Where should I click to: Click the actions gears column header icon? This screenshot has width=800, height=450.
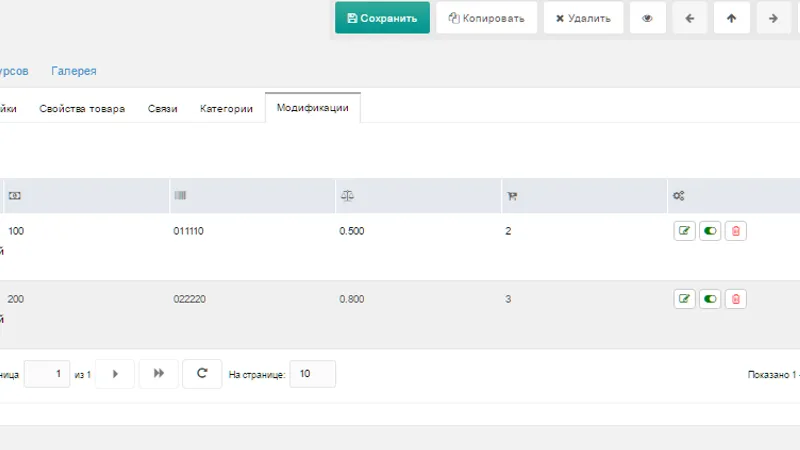(678, 196)
